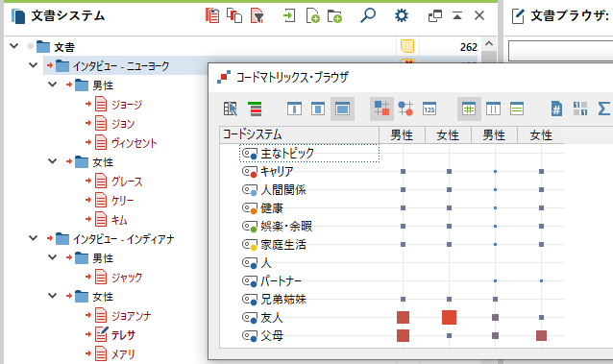Click the document count 262 for 文書
Screen dimensions: 613x364
[469, 47]
